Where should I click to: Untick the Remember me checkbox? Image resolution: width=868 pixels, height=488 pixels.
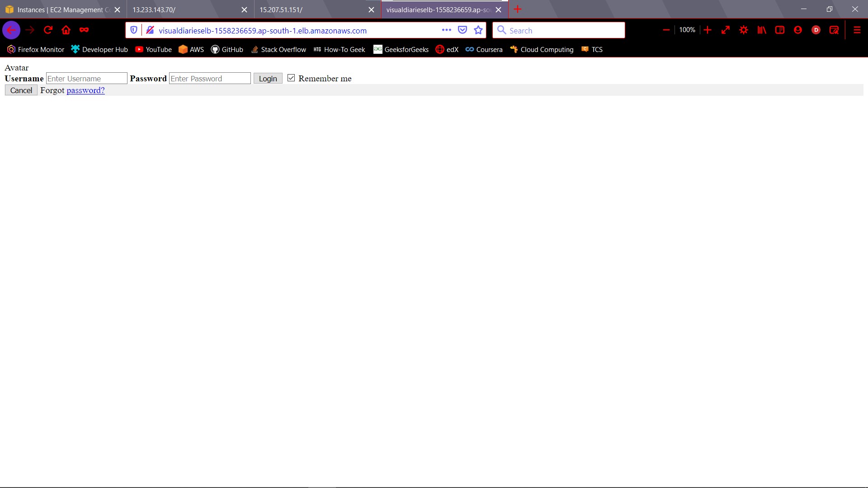tap(291, 78)
